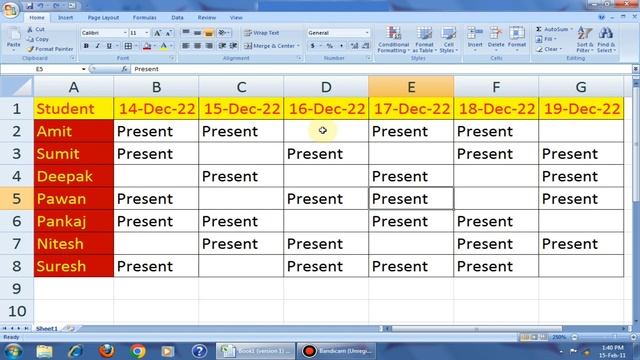Image resolution: width=640 pixels, height=360 pixels.
Task: Open the font name dropdown
Action: (x=125, y=33)
